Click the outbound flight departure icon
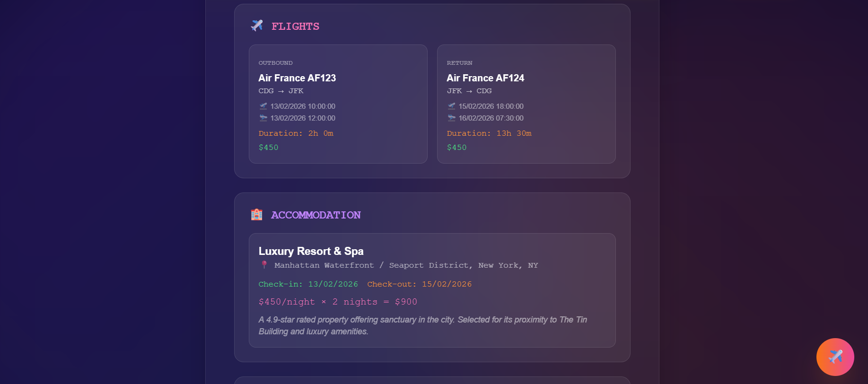868x384 pixels. pos(263,106)
